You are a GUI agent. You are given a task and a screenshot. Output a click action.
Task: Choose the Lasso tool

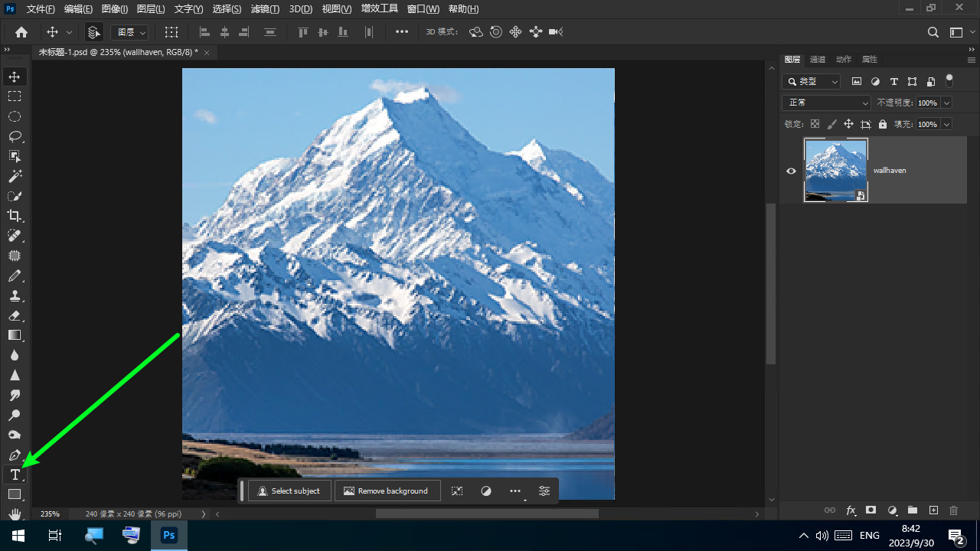(x=15, y=136)
